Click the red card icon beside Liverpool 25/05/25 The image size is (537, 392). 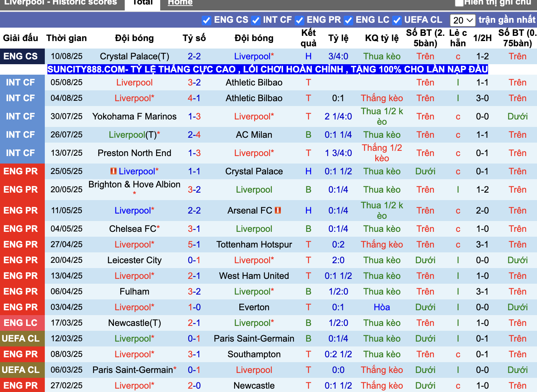point(114,171)
